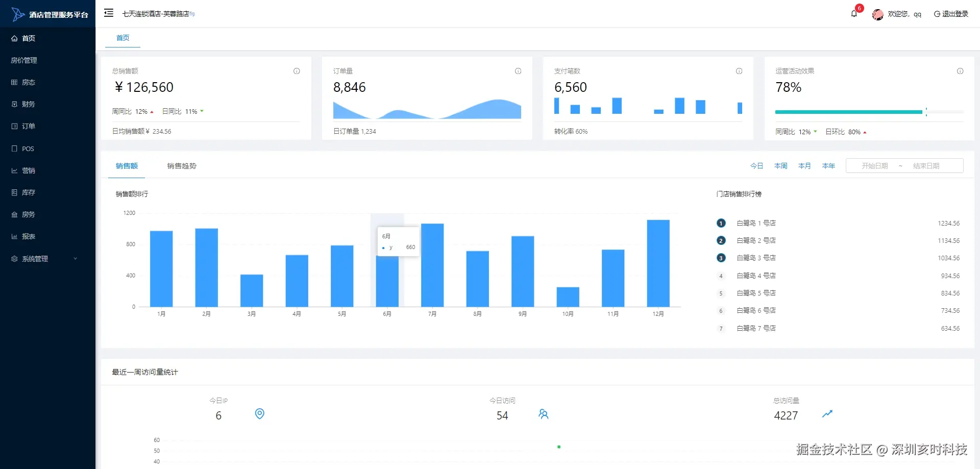The width and height of the screenshot is (980, 469).
Task: Go to 房态 in sidebar
Action: [x=48, y=82]
